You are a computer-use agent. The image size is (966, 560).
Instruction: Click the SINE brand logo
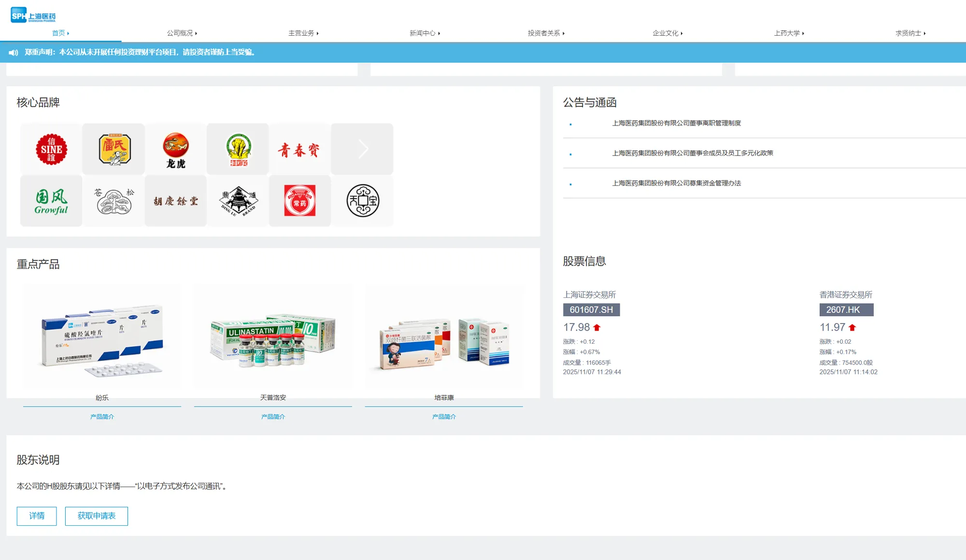pos(51,149)
